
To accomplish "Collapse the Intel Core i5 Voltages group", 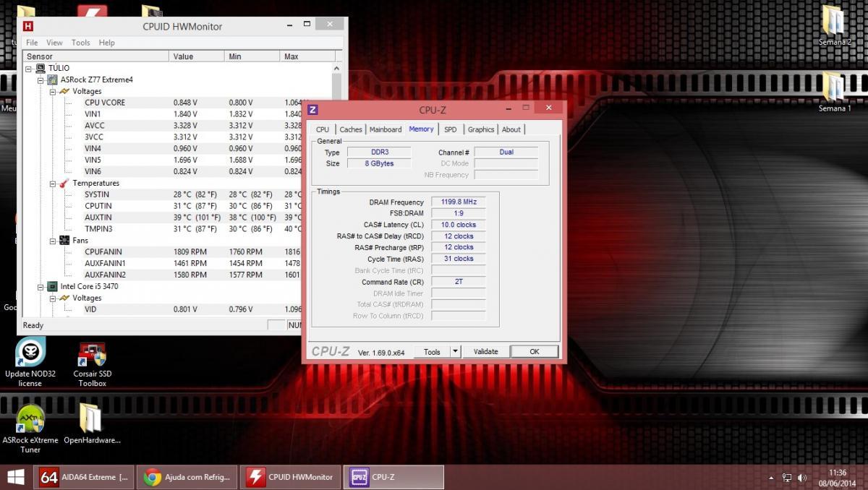I will click(53, 298).
